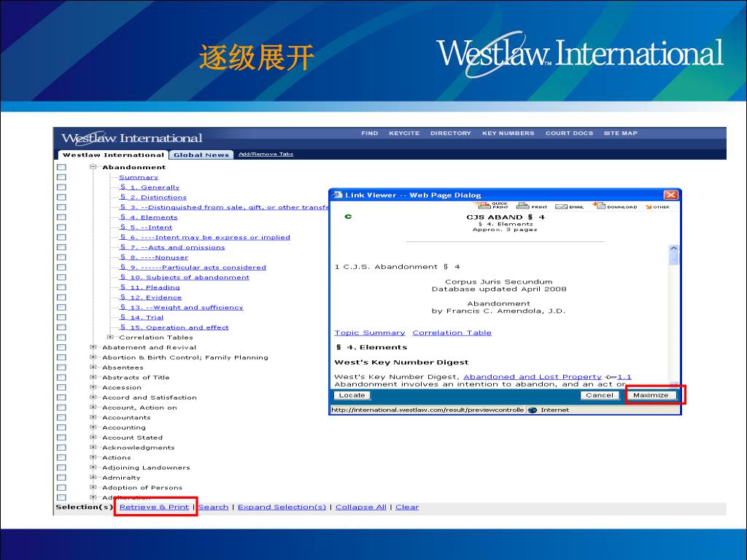Open § 2. Distinctions section
This screenshot has width=747, height=560.
(153, 197)
